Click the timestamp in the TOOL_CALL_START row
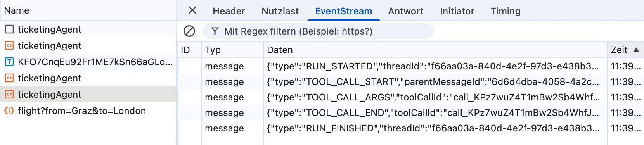The image size is (644, 145). (x=626, y=82)
